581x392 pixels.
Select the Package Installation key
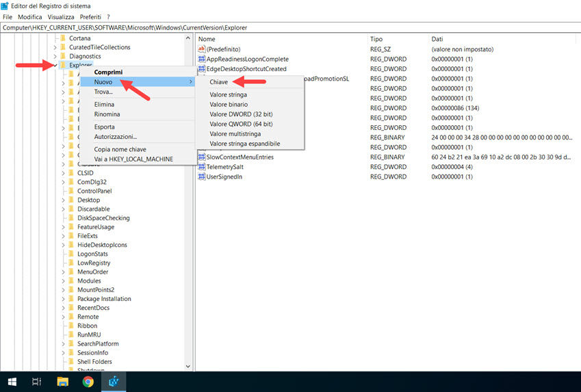point(104,299)
